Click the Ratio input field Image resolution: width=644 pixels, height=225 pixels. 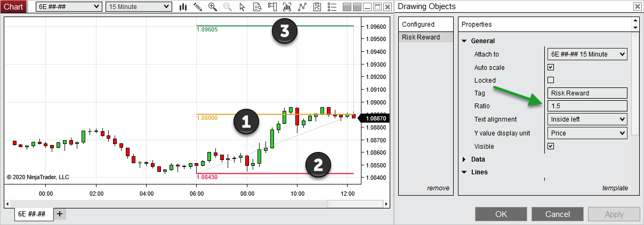click(x=587, y=106)
